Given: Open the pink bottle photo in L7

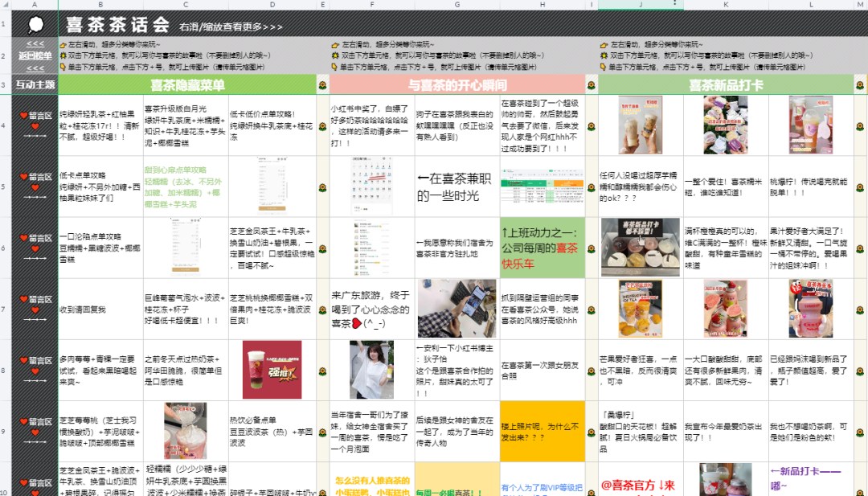Looking at the screenshot, I should [811, 309].
